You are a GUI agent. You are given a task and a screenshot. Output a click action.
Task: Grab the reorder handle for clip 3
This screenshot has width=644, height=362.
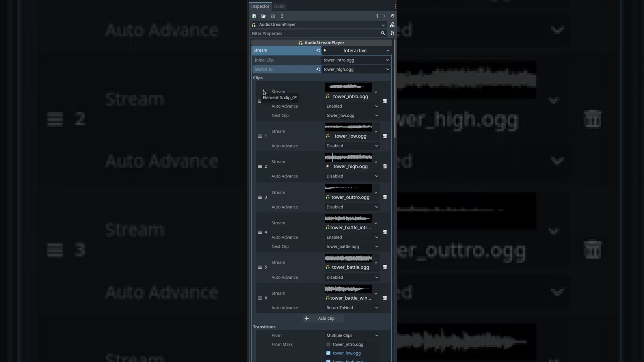click(x=260, y=197)
